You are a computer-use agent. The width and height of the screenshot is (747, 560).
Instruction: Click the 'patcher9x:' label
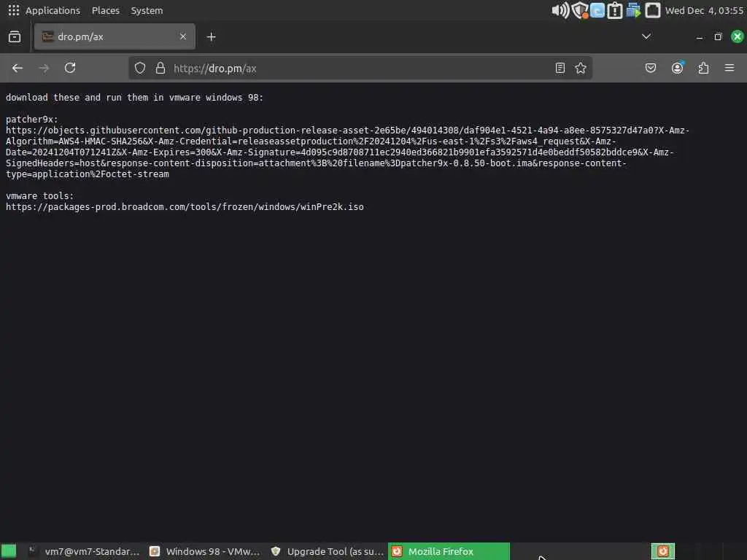point(32,119)
